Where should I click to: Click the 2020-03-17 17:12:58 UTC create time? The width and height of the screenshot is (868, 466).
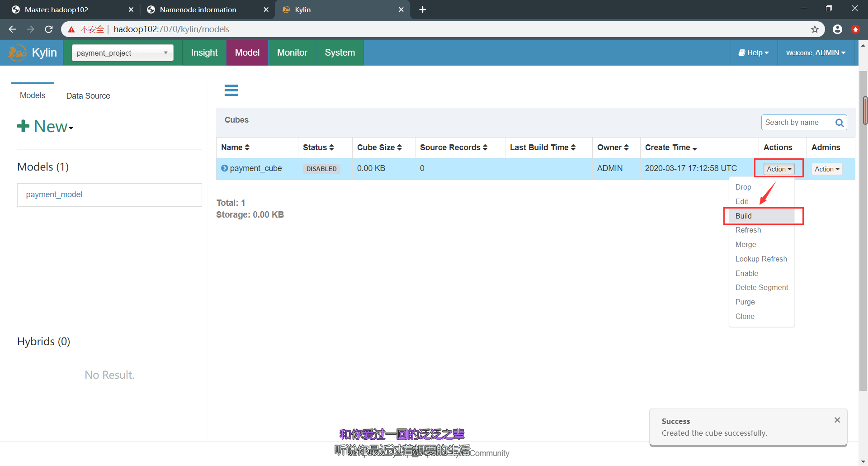[x=691, y=168]
